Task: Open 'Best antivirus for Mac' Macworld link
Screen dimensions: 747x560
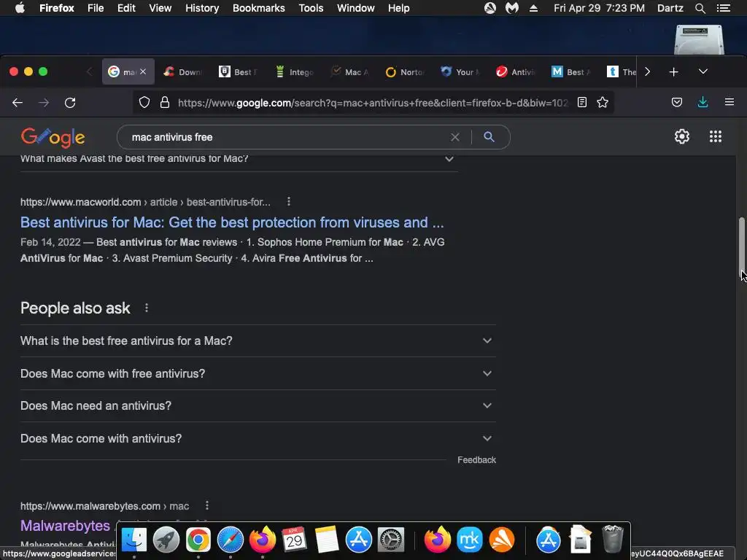Action: [x=232, y=222]
